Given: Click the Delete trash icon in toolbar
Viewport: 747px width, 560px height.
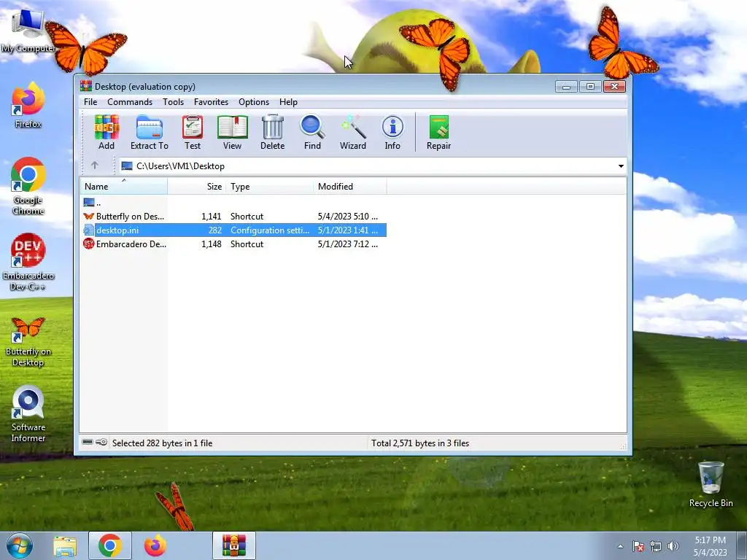Looking at the screenshot, I should 273,133.
